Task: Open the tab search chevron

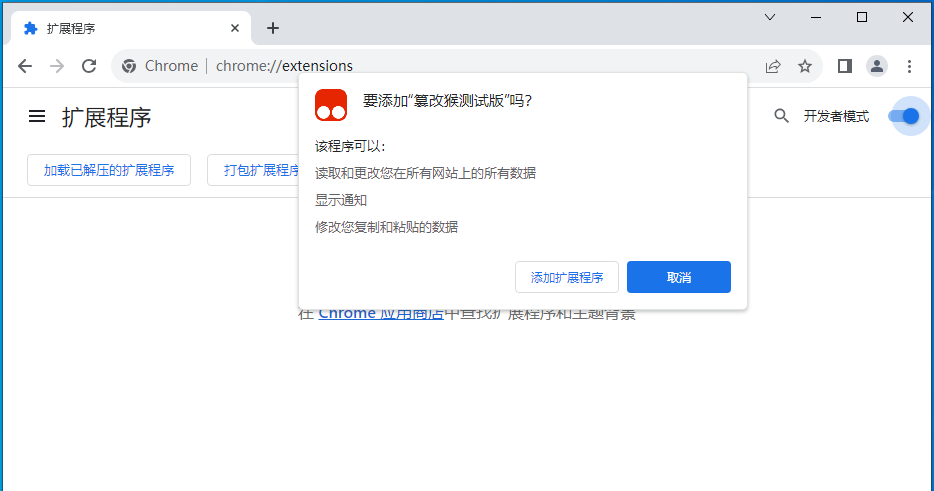Action: pos(770,17)
